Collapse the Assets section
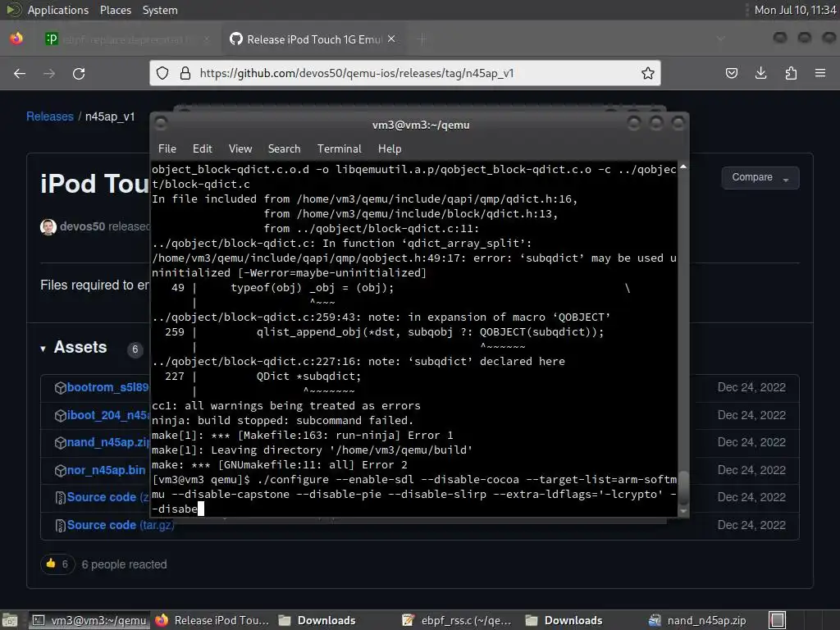 click(74, 347)
